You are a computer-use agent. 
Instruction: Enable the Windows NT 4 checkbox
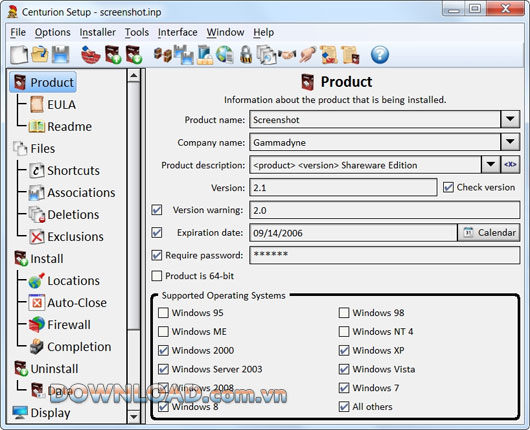point(344,332)
